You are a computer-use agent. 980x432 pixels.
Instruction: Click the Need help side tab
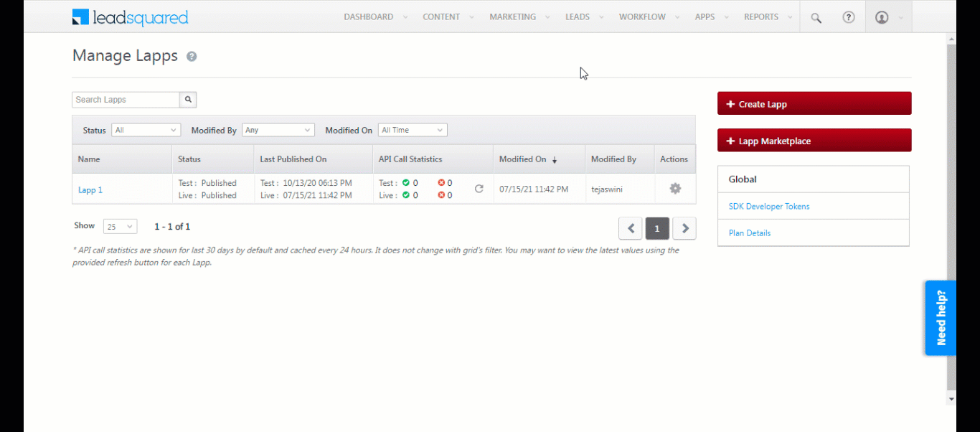941,317
